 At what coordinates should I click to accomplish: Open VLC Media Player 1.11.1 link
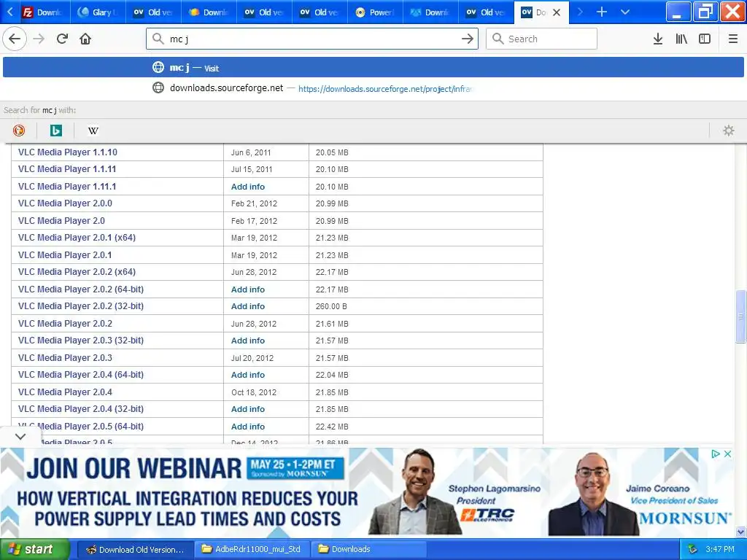click(x=67, y=187)
